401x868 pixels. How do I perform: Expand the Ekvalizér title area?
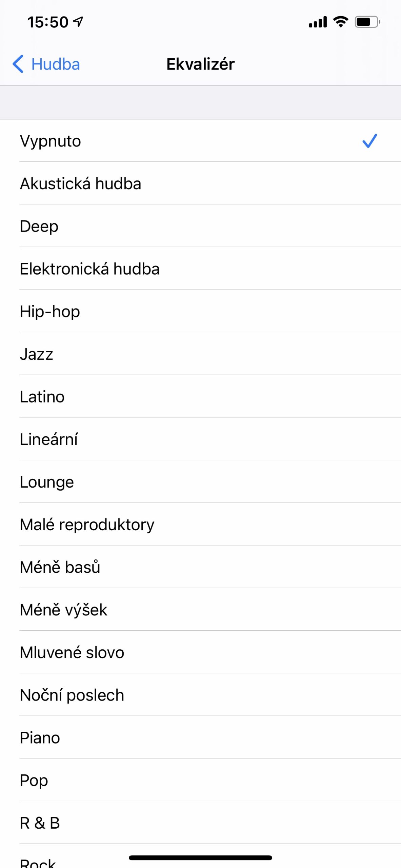(x=200, y=64)
